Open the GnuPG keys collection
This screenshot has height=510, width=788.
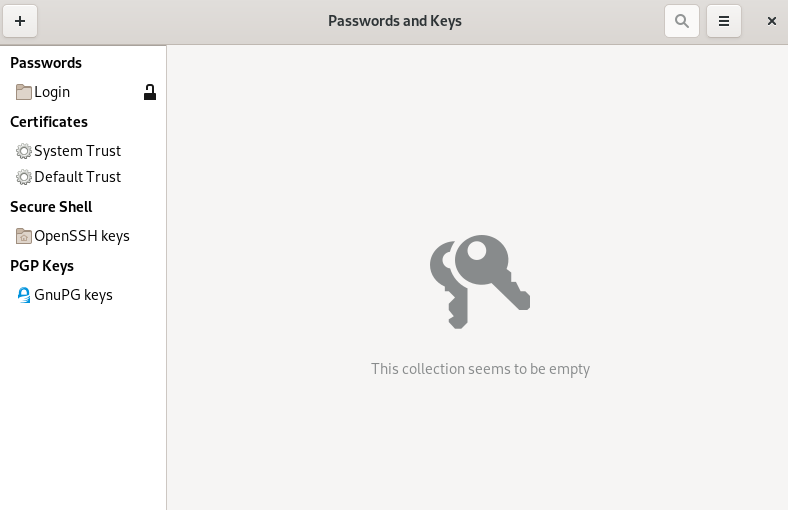[x=73, y=295]
